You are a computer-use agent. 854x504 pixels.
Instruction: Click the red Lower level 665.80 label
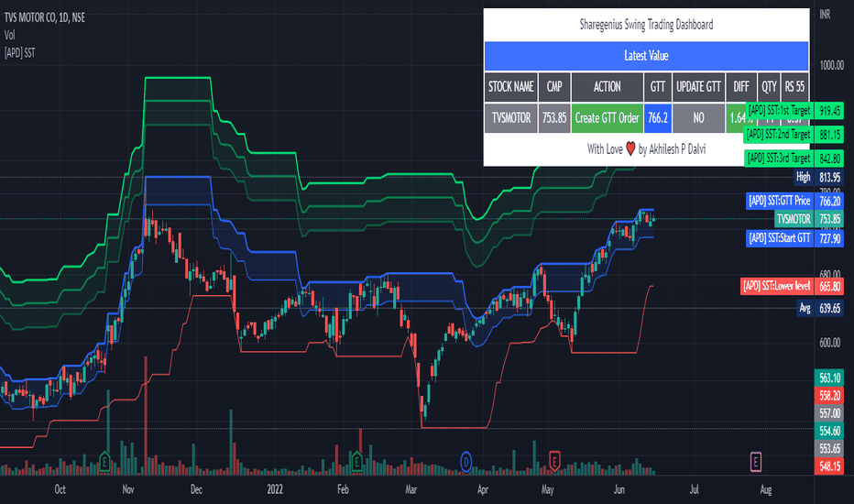(793, 286)
